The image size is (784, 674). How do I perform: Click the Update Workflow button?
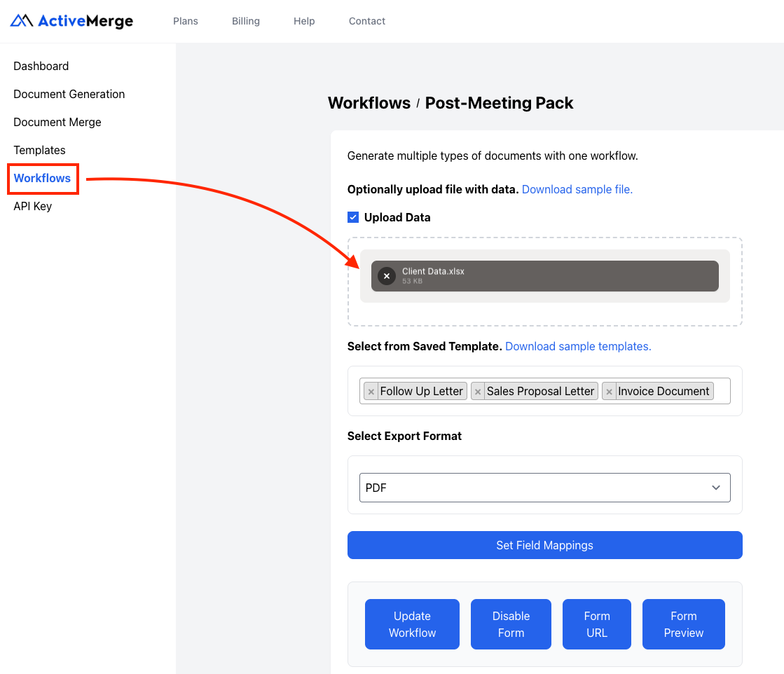(412, 624)
